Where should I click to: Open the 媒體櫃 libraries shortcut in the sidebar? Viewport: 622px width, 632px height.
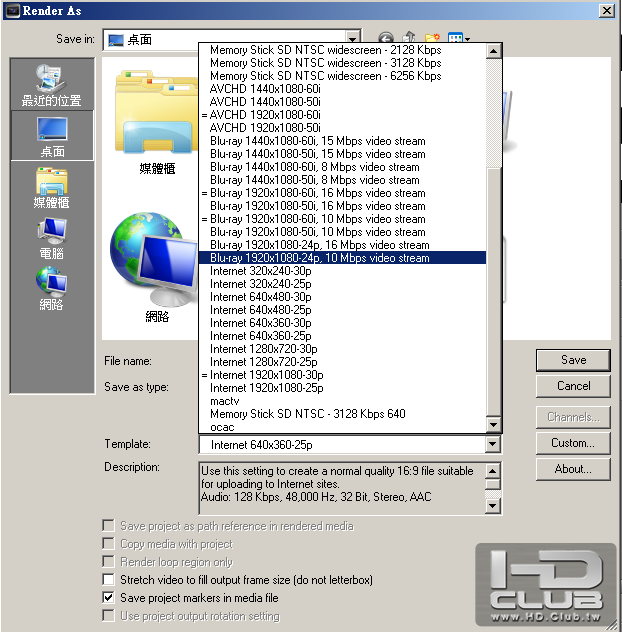coord(52,187)
